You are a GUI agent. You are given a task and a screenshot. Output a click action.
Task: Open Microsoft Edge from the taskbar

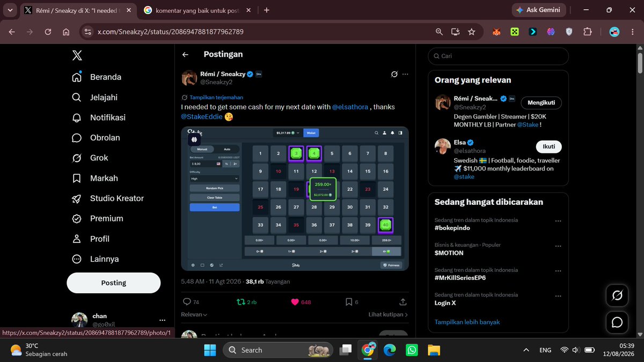point(390,350)
